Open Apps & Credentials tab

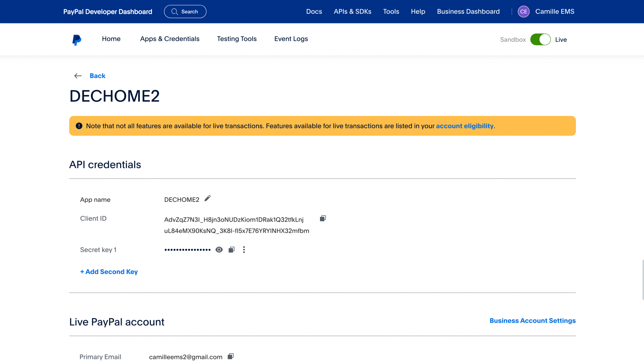[170, 39]
